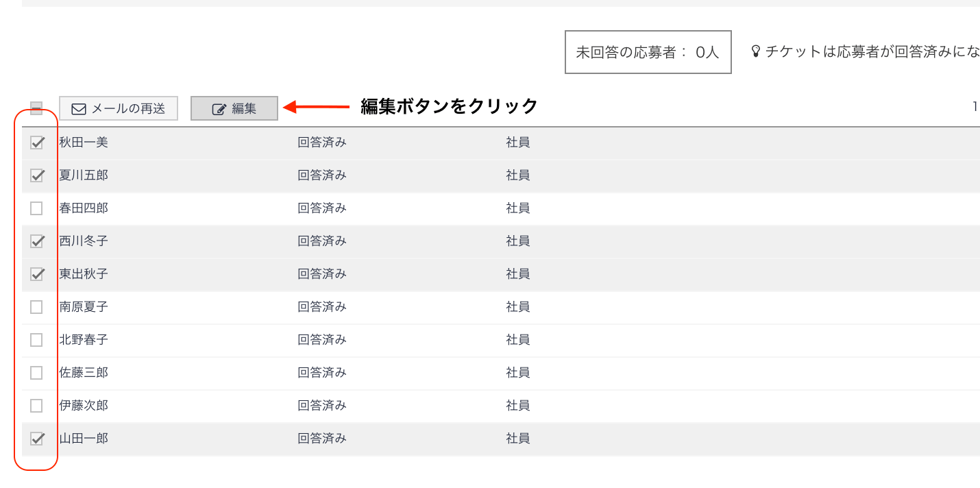The image size is (980, 488).
Task: Select the applicant name 北野春子
Action: pos(84,340)
